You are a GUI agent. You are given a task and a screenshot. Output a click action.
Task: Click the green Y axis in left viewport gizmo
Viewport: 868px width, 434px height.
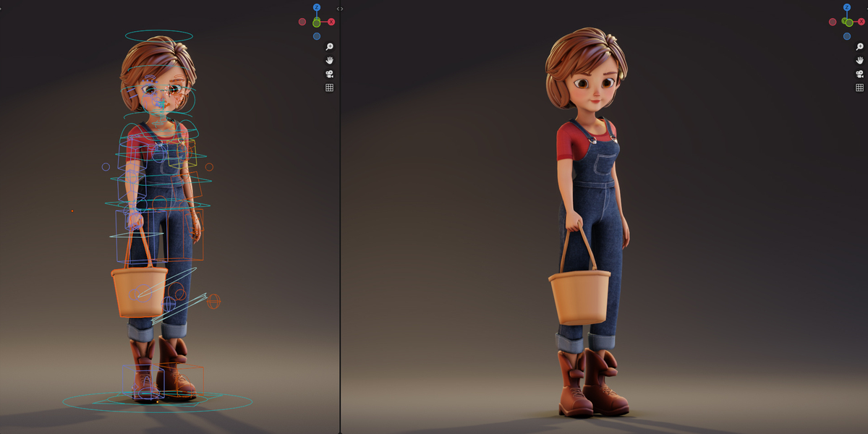coord(317,22)
